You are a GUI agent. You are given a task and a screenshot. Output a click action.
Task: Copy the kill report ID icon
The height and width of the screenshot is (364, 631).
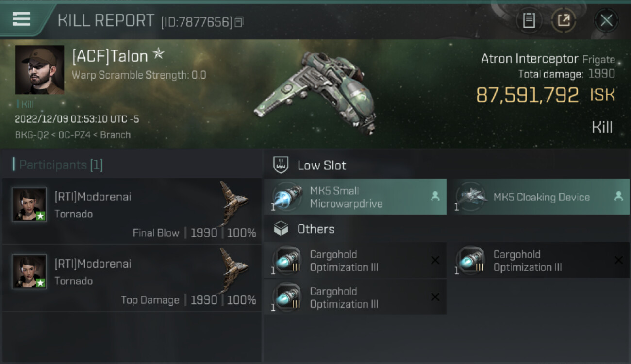pyautogui.click(x=238, y=22)
